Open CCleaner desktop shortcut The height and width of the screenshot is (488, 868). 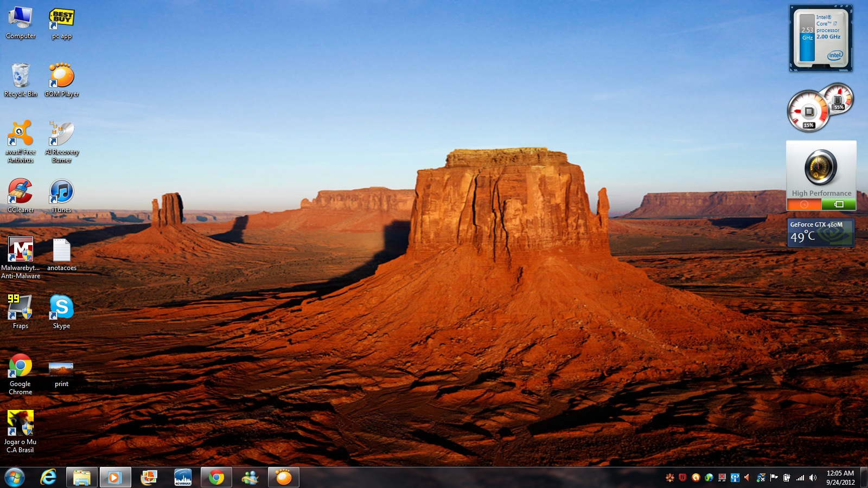pyautogui.click(x=20, y=192)
